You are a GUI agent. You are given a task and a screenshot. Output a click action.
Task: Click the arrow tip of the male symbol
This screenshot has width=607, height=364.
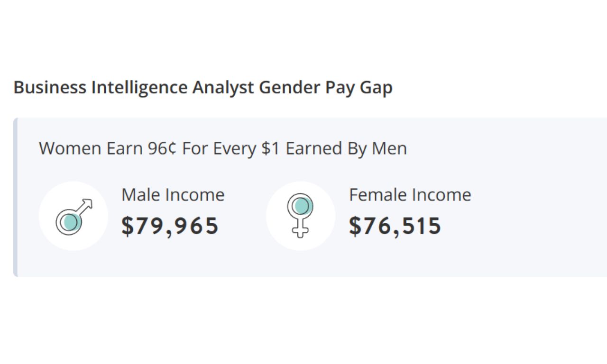tap(88, 204)
